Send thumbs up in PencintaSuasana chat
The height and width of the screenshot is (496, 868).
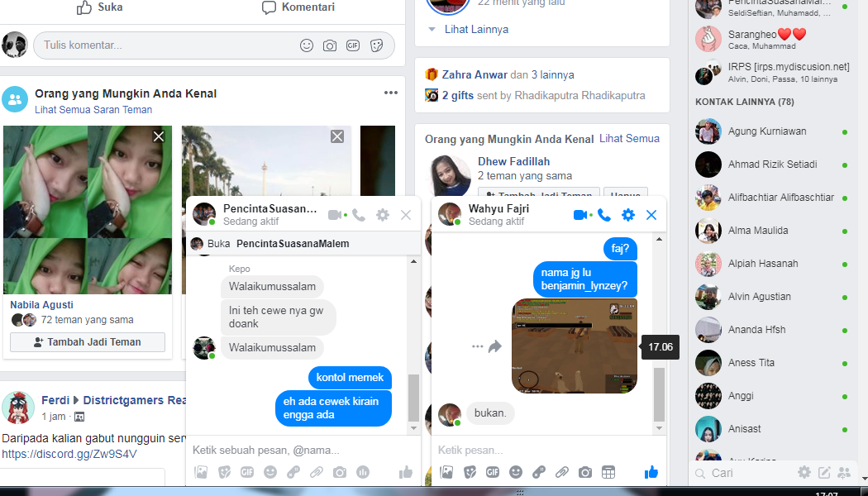point(406,472)
